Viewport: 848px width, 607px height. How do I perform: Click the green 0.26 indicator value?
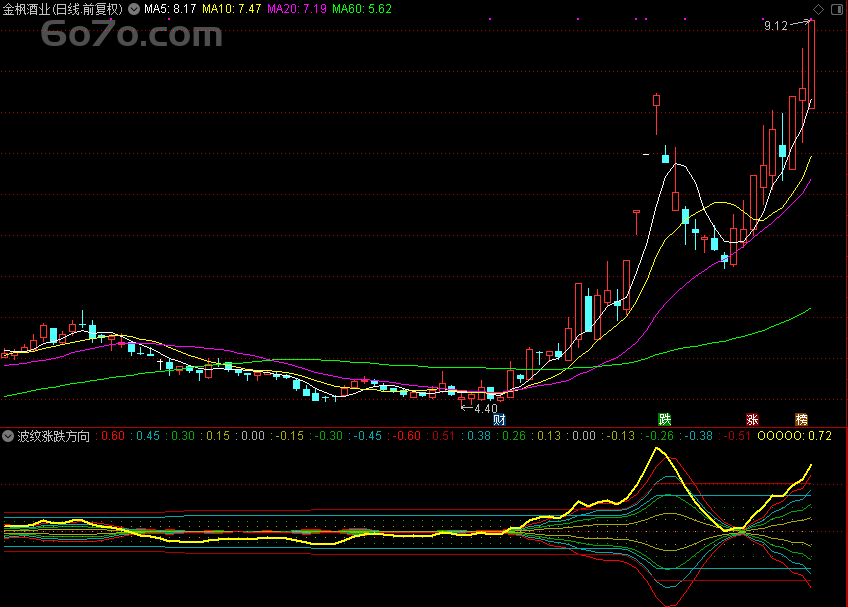coord(514,436)
